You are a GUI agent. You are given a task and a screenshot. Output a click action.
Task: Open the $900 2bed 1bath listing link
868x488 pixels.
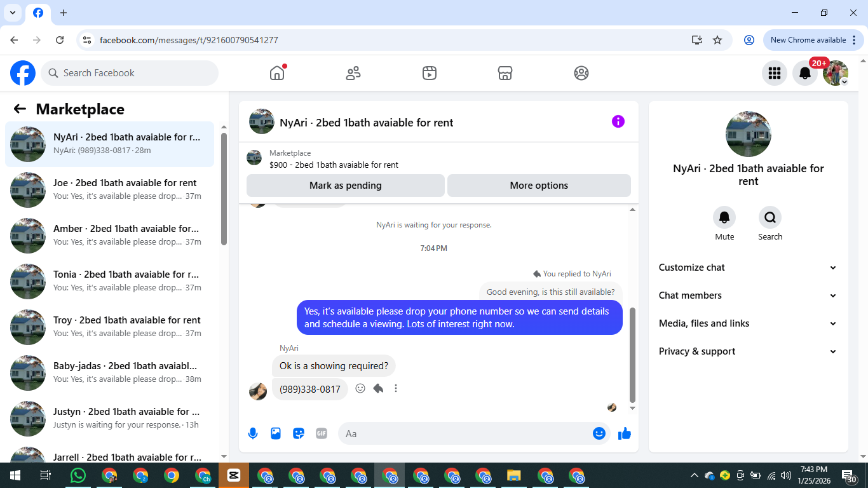[334, 165]
